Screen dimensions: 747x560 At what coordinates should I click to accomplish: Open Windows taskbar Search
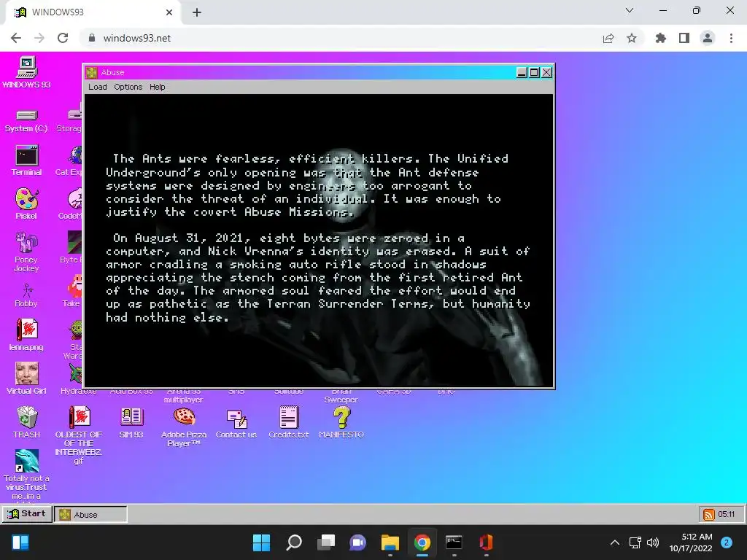click(x=294, y=542)
